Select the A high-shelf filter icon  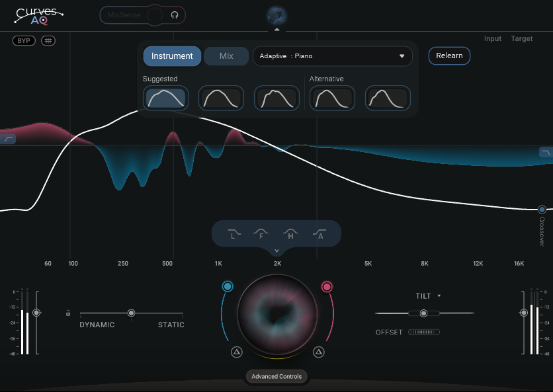pyautogui.click(x=320, y=233)
